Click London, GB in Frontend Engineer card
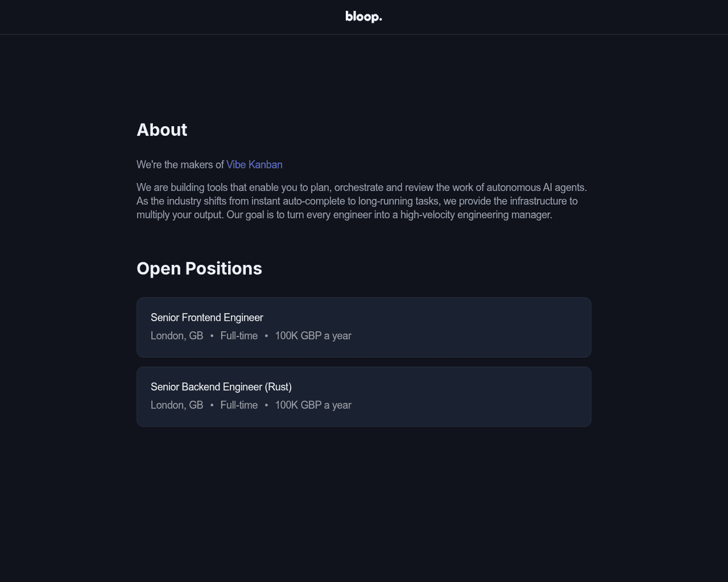728x582 pixels. point(177,336)
